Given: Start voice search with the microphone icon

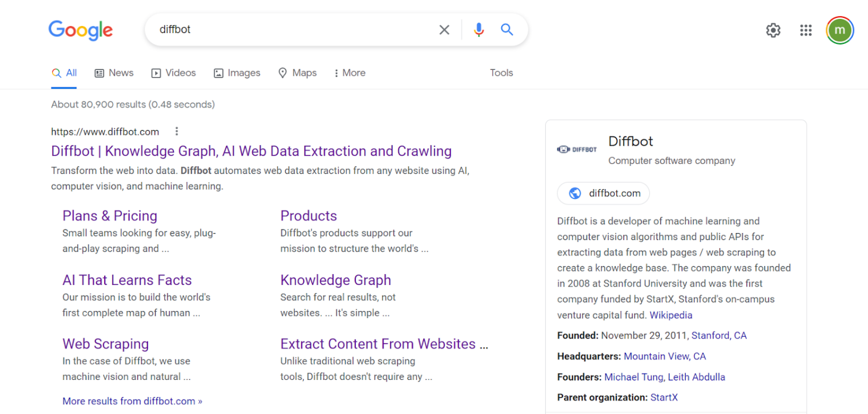Looking at the screenshot, I should pyautogui.click(x=479, y=30).
